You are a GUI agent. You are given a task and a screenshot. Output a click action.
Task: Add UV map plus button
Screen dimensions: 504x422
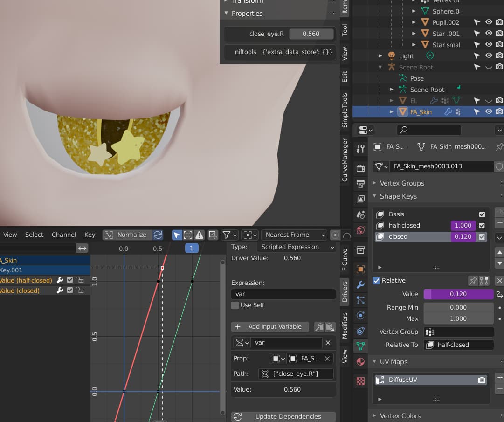click(499, 378)
